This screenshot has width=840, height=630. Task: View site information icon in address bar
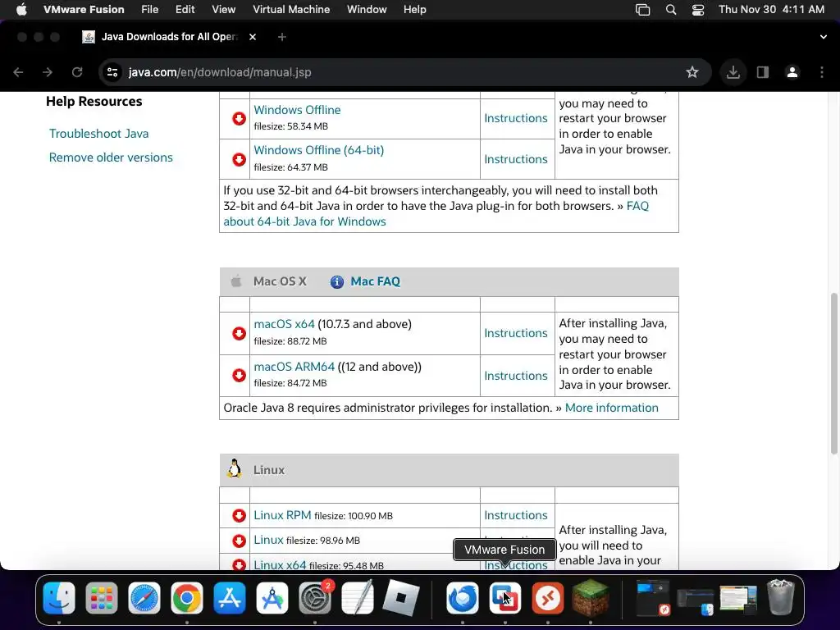[112, 72]
